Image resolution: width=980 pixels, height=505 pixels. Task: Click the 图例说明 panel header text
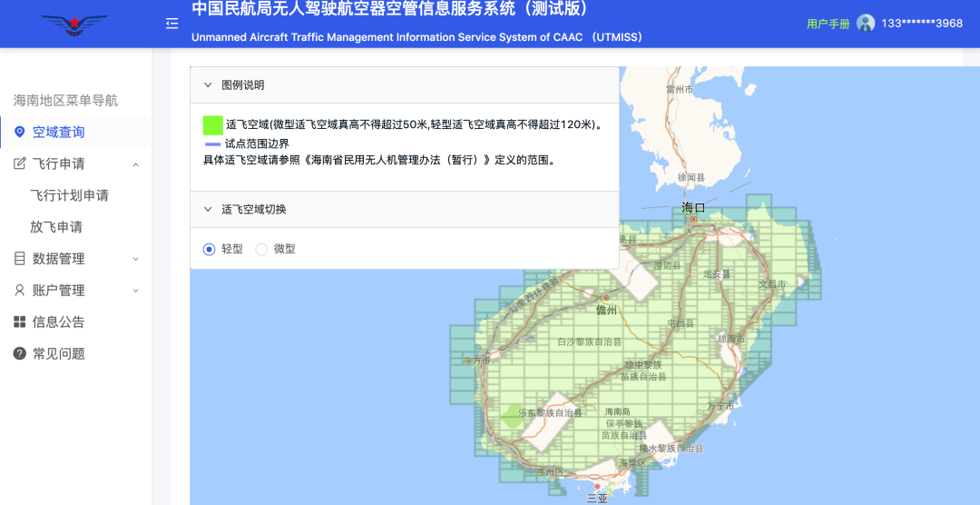[x=243, y=85]
